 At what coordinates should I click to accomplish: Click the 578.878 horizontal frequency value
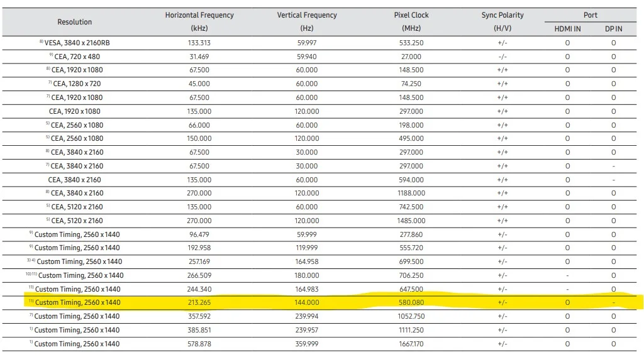(x=199, y=344)
